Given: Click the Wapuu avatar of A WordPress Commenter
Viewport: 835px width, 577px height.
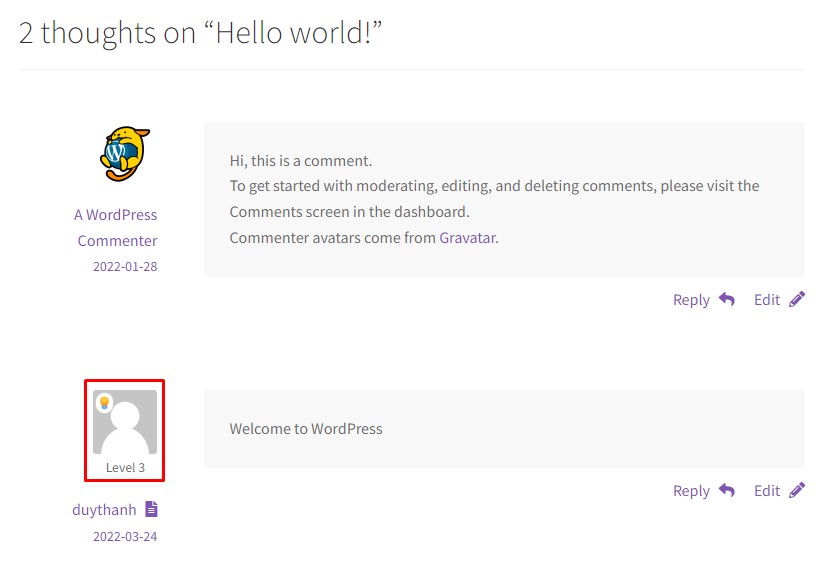Looking at the screenshot, I should click(x=125, y=154).
